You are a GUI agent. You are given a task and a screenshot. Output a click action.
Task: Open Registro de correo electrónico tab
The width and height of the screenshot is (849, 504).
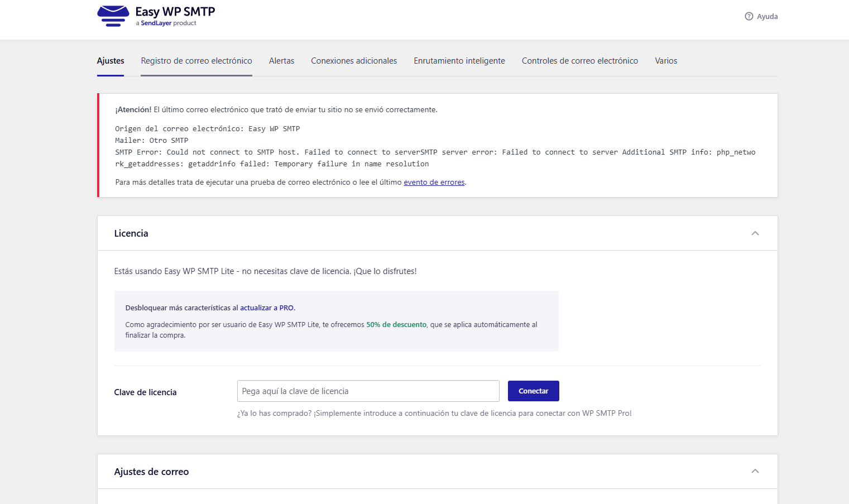(196, 61)
